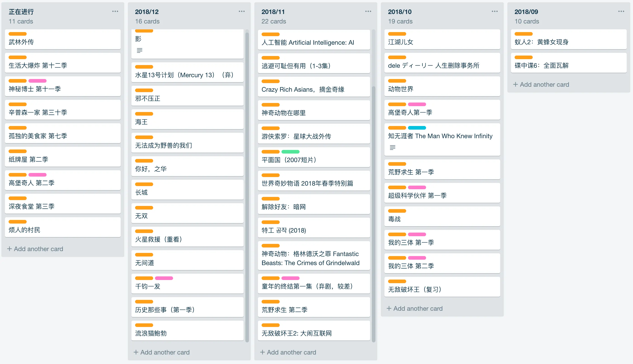Click plus icon to add card in 2018/09
This screenshot has width=633, height=364.
(515, 84)
